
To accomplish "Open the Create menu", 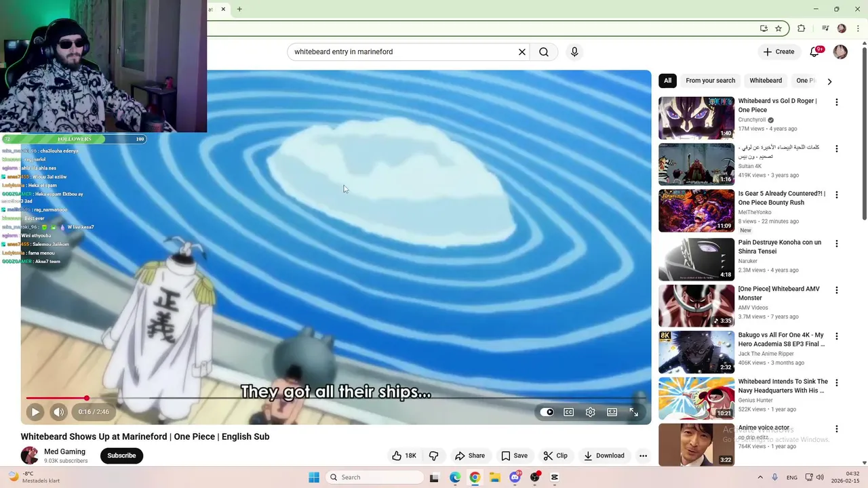I will (778, 52).
